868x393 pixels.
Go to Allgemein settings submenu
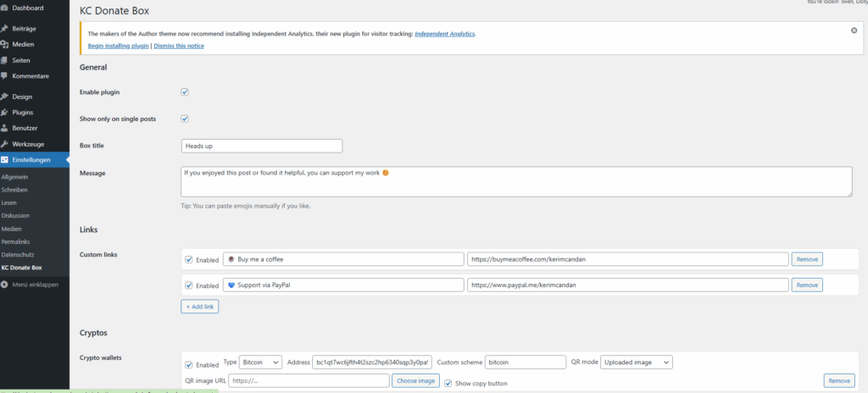tap(15, 177)
